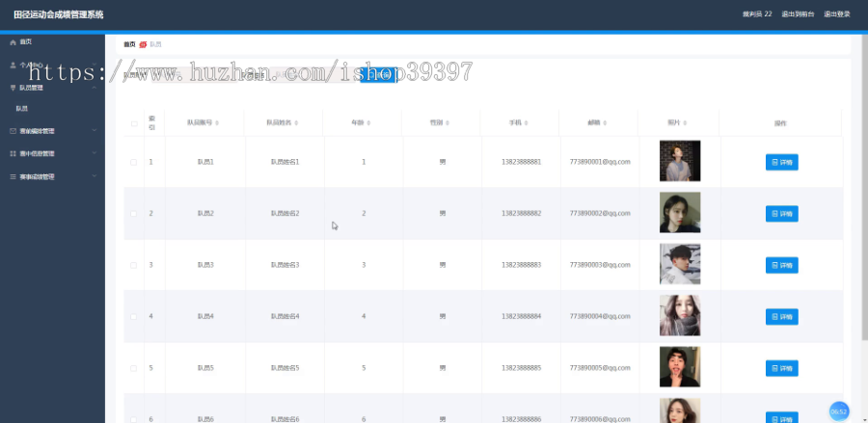Tick the checkbox for row 队员2
The width and height of the screenshot is (868, 423).
point(133,214)
